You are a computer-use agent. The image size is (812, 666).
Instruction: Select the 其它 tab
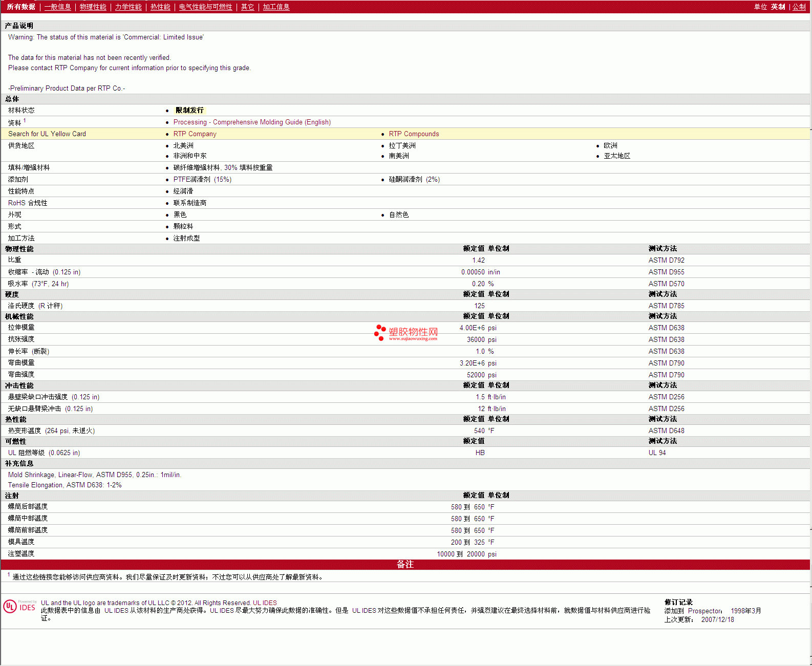click(248, 7)
